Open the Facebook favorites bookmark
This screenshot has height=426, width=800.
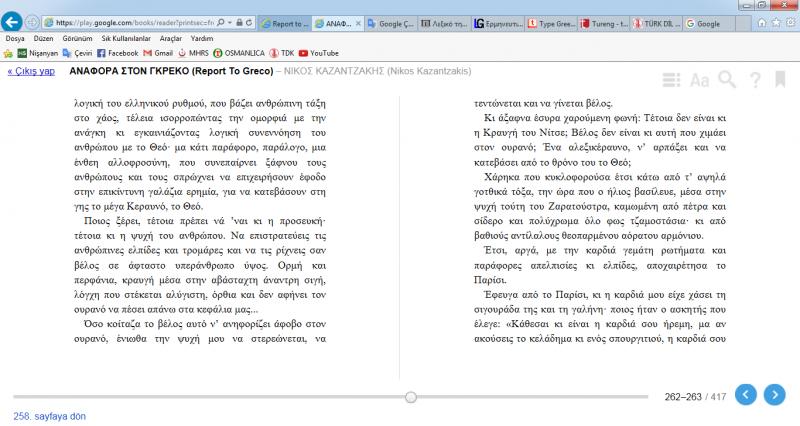point(117,53)
